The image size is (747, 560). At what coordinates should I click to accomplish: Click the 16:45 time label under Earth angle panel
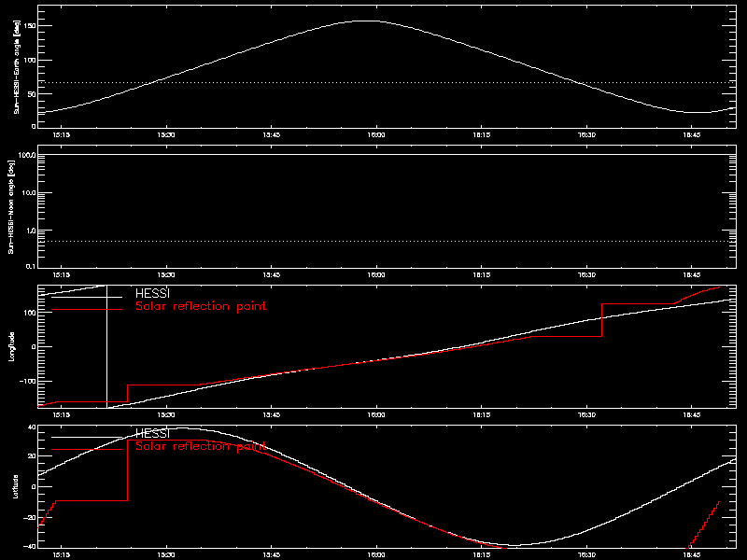click(692, 135)
